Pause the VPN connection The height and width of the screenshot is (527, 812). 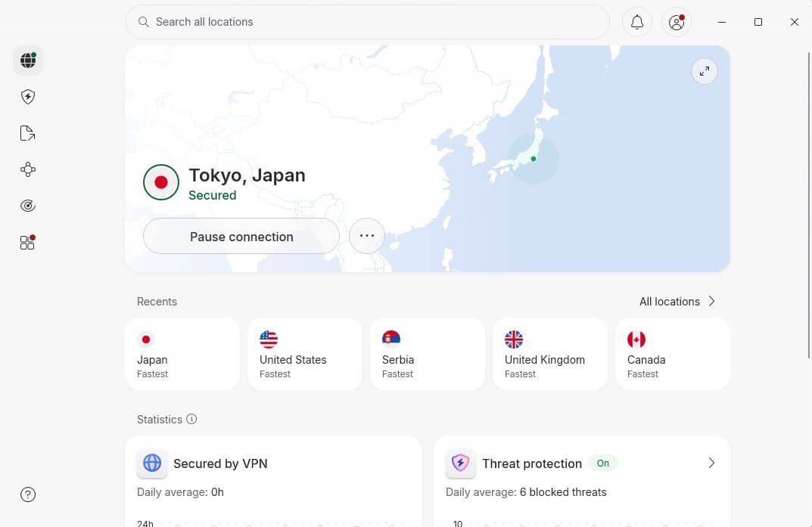point(241,237)
